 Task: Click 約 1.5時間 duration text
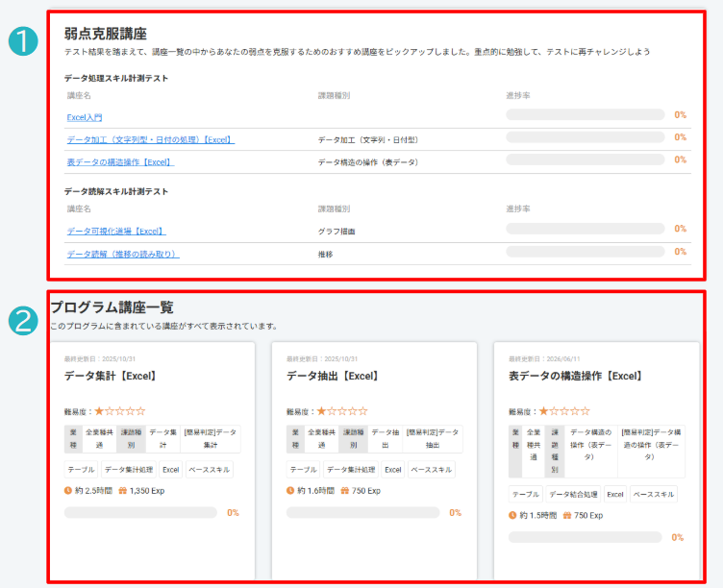(x=538, y=515)
